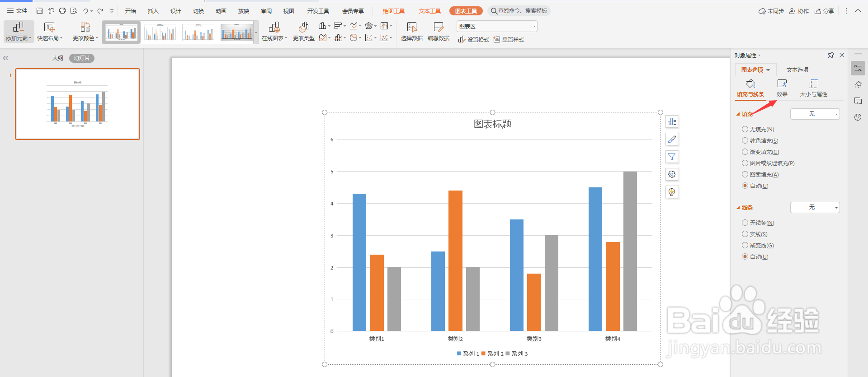Undo the last action
868x377 pixels.
click(x=85, y=11)
